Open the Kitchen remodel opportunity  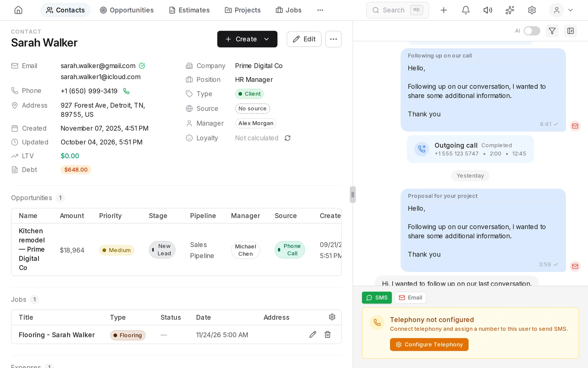click(x=32, y=249)
